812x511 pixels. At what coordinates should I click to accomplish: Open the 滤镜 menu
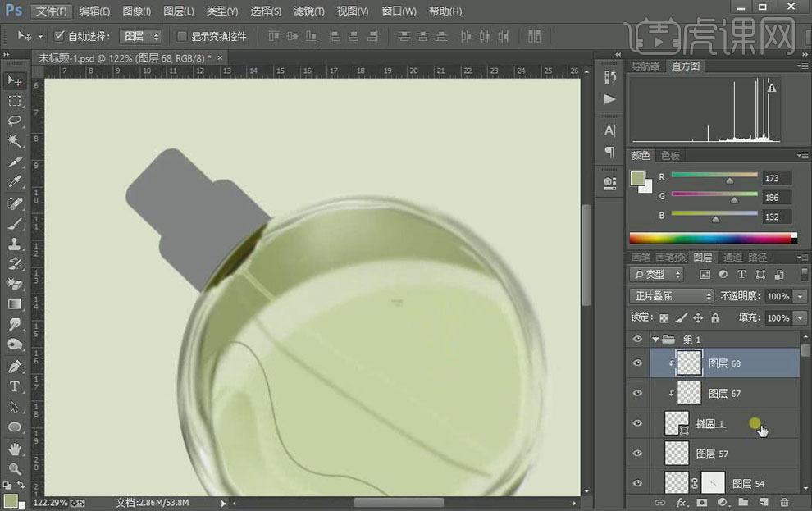309,11
